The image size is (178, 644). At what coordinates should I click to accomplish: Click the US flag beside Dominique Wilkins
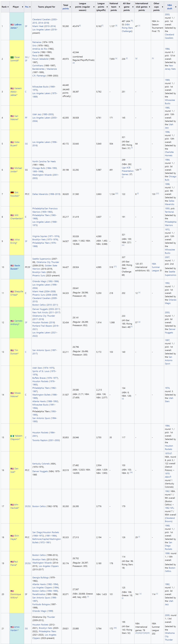pos(12,591)
